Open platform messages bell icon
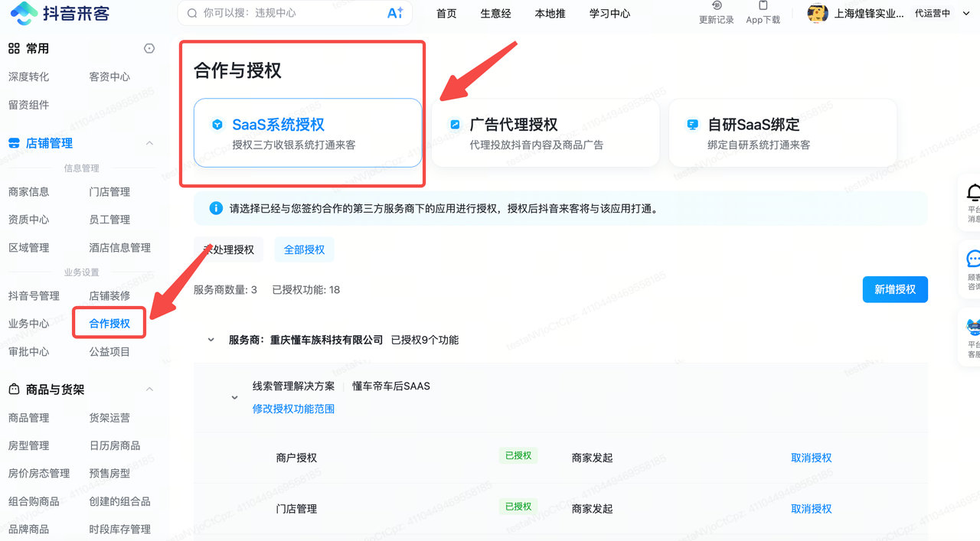 pyautogui.click(x=973, y=192)
